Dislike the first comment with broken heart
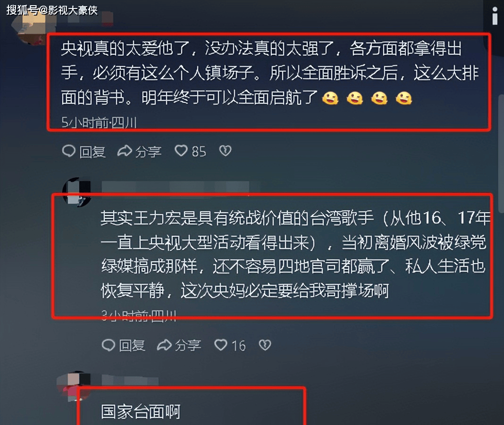504x425 pixels. click(225, 150)
